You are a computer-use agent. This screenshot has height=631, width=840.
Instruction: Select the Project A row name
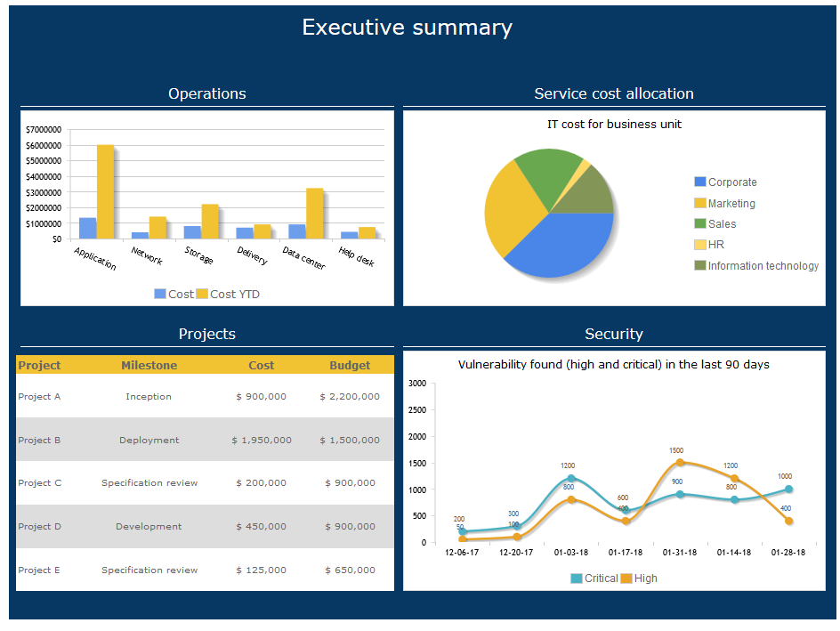point(39,396)
